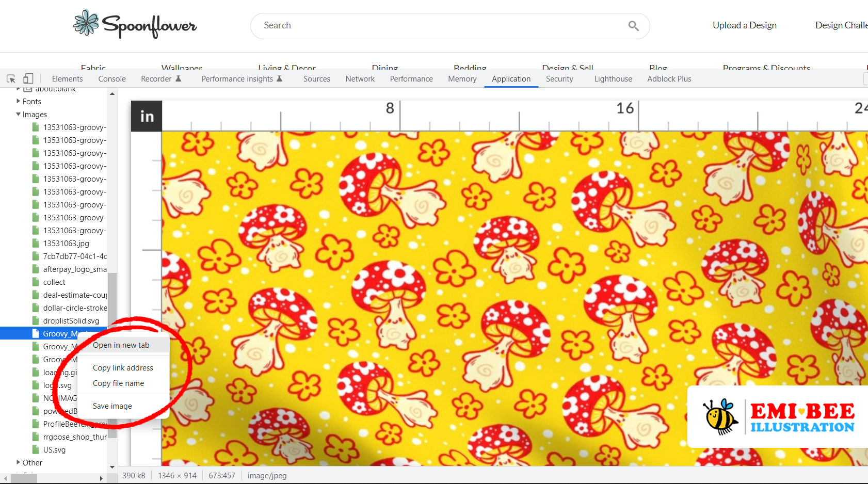Open the Elements tab
This screenshot has height=484, width=868.
click(67, 79)
